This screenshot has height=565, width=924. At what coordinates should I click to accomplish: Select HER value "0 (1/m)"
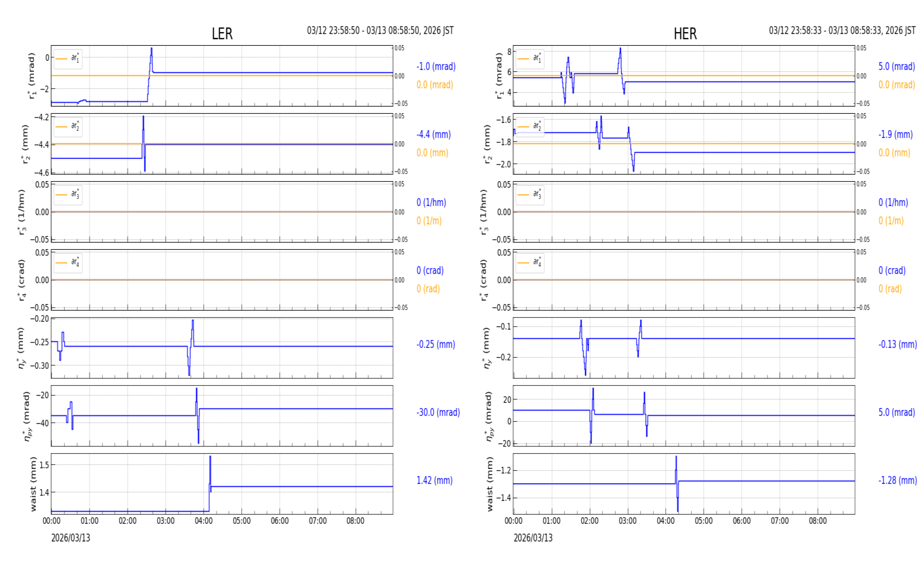[x=891, y=221]
